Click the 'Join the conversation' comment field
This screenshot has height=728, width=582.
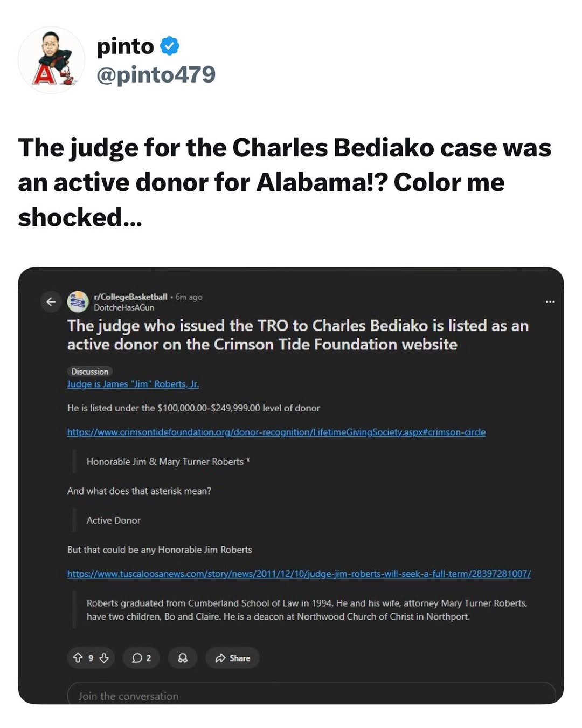[x=311, y=695]
